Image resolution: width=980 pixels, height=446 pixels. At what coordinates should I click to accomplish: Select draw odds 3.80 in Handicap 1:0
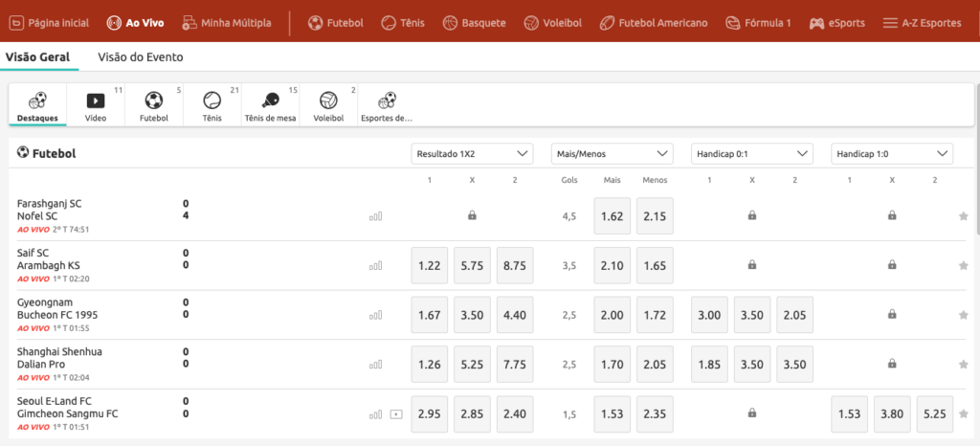coord(892,413)
